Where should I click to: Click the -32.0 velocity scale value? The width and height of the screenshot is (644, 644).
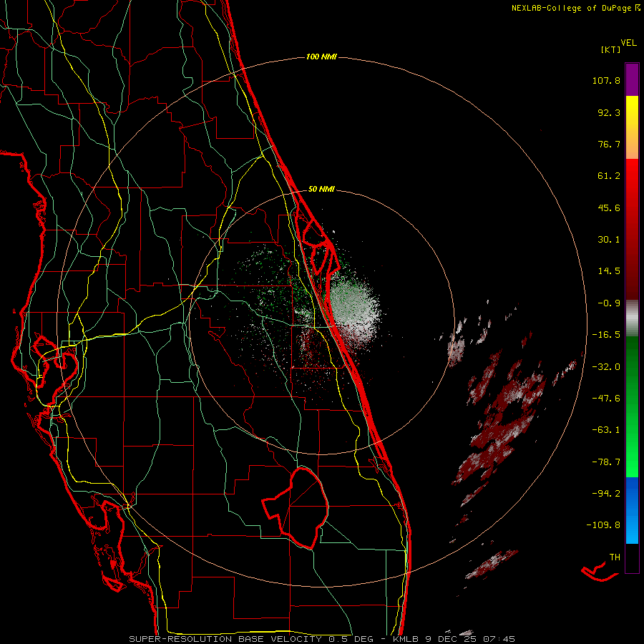tap(606, 367)
